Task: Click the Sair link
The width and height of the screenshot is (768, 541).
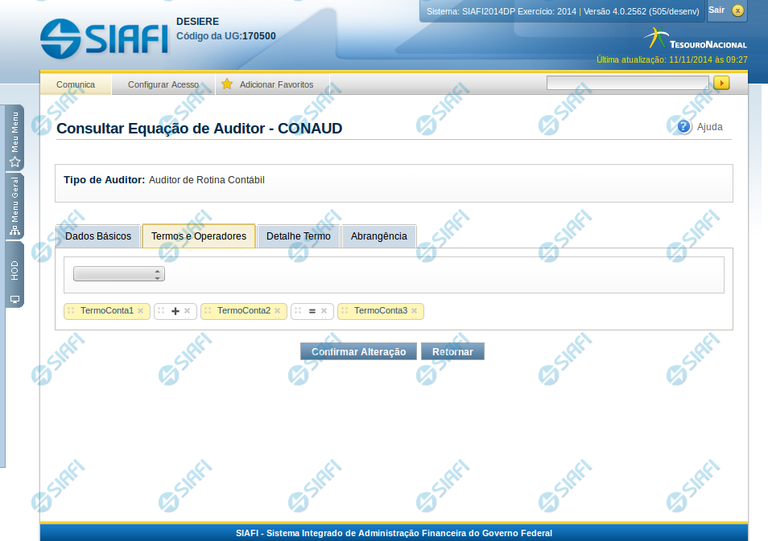Action: 716,10
